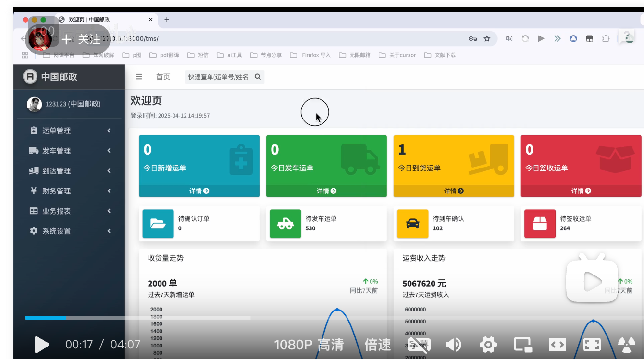Expand 发车管理 using its chevron arrow
Screen dimensions: 644x359
click(109, 151)
